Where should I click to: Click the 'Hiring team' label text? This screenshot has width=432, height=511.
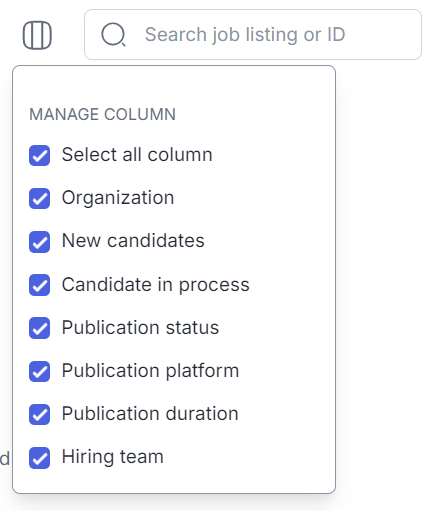tap(113, 457)
